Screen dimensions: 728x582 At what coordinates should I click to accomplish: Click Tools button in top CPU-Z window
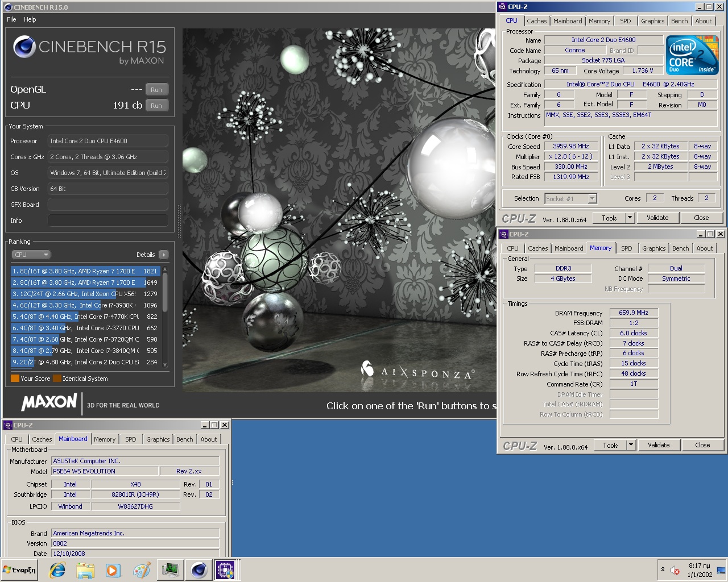point(609,218)
